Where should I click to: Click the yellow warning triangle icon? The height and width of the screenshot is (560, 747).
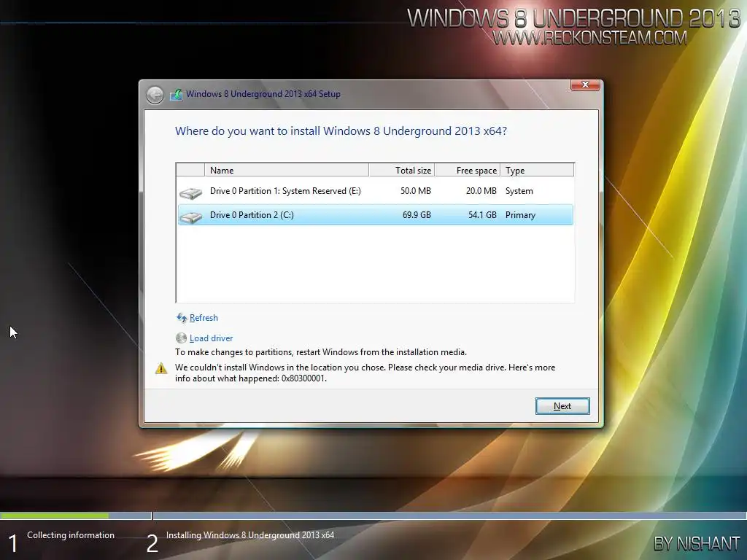coord(161,368)
